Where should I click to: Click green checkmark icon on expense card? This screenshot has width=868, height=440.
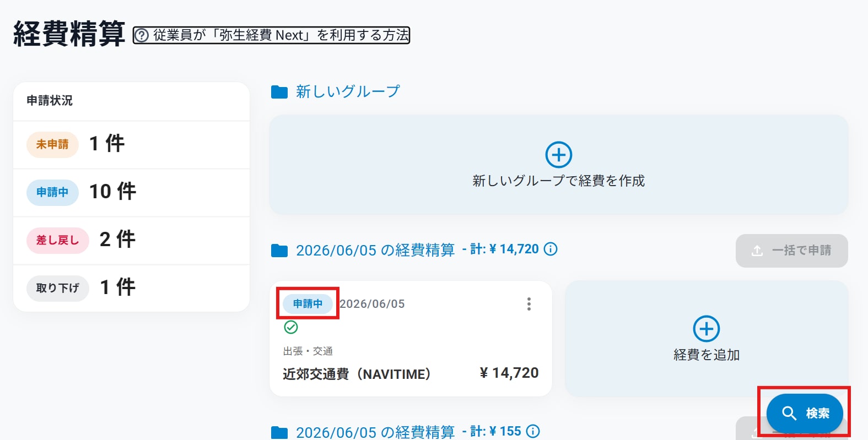(291, 328)
